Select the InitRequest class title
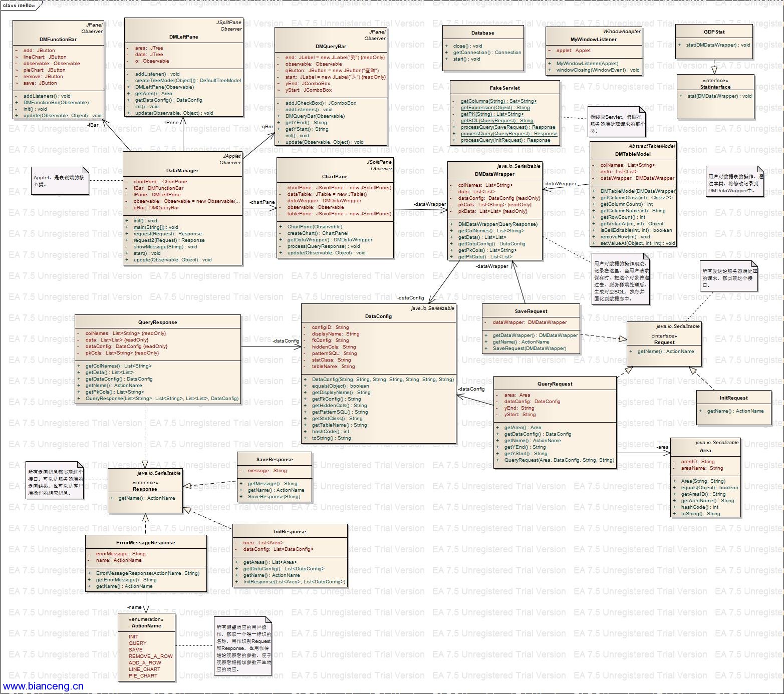 pos(733,398)
